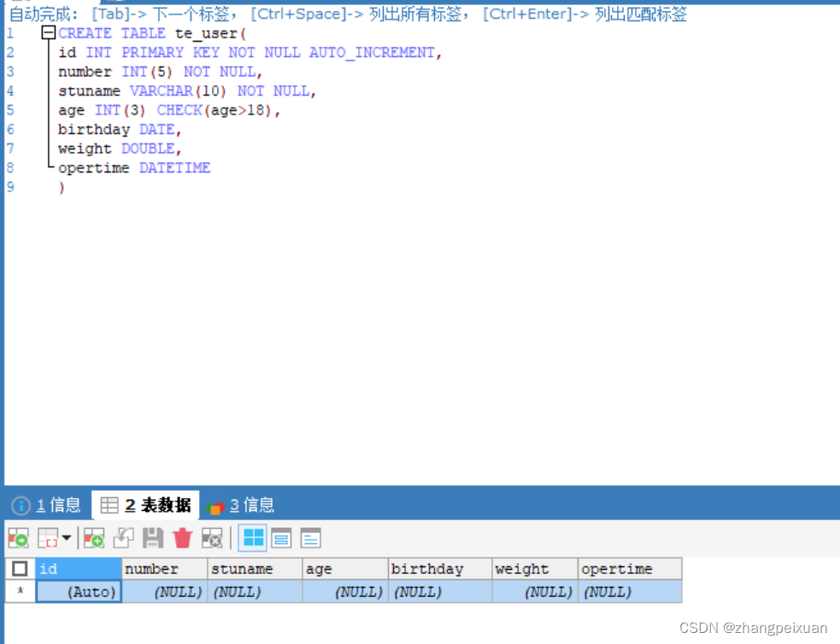Image resolution: width=840 pixels, height=644 pixels.
Task: Select the (NULL) cell under opertime
Action: point(630,592)
